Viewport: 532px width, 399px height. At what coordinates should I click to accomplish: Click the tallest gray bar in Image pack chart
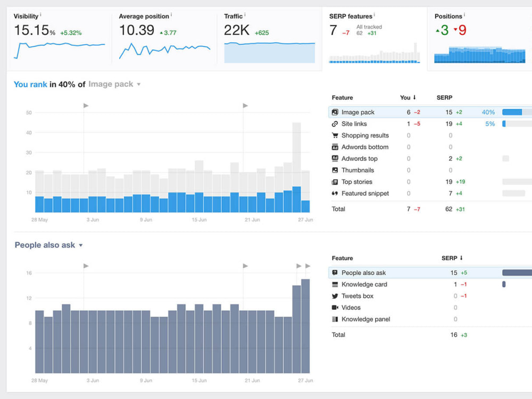[296, 154]
